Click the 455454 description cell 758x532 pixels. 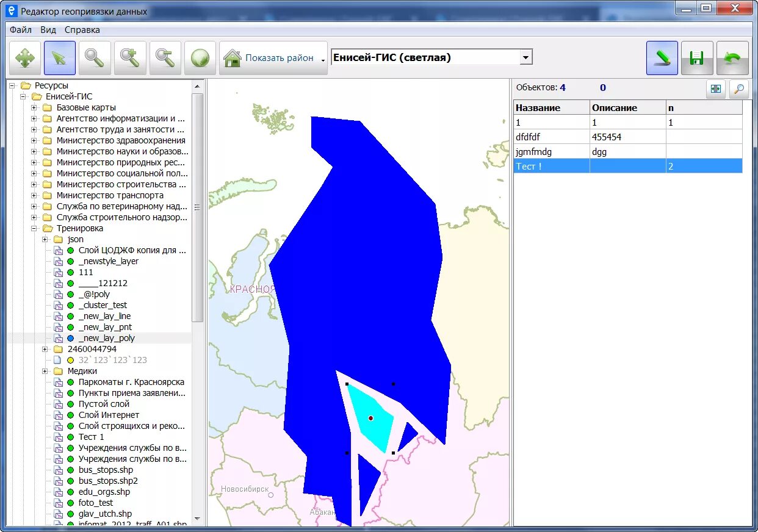point(628,137)
